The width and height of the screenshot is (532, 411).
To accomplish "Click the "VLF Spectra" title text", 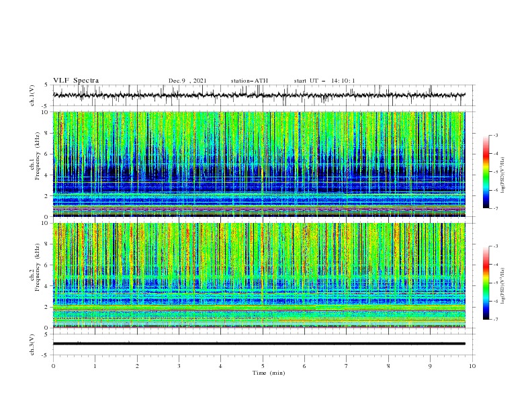I will point(76,81).
